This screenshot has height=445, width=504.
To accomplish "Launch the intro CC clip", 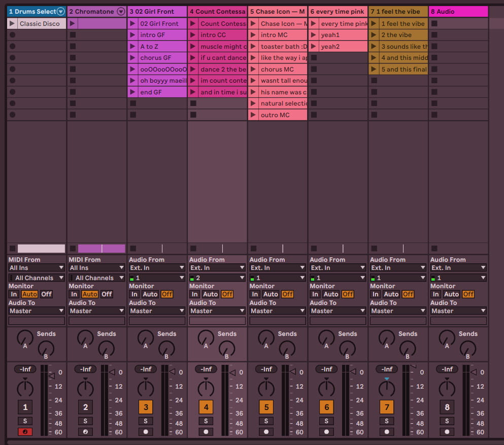I will pos(193,35).
